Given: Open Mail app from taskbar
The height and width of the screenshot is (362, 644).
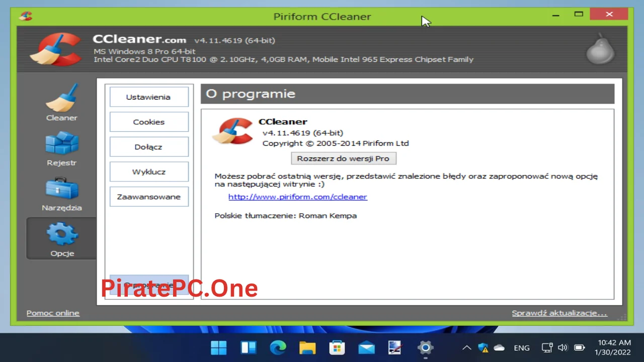Looking at the screenshot, I should point(366,347).
